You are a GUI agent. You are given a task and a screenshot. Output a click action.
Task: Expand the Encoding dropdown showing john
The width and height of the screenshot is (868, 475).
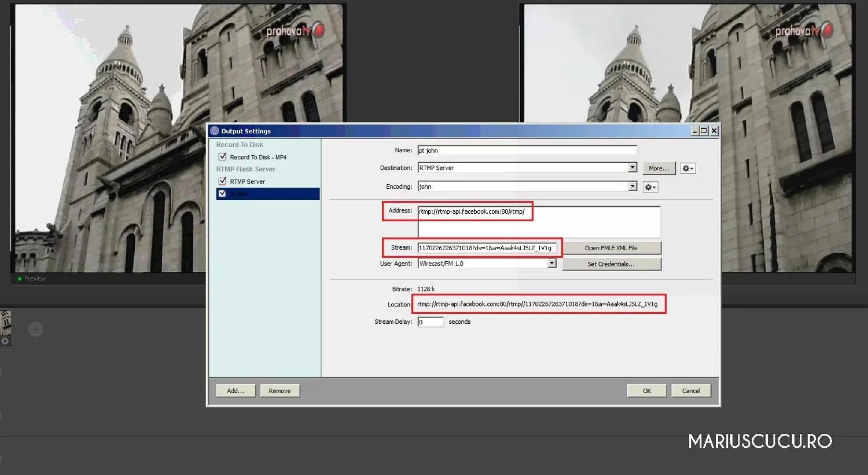click(x=632, y=186)
